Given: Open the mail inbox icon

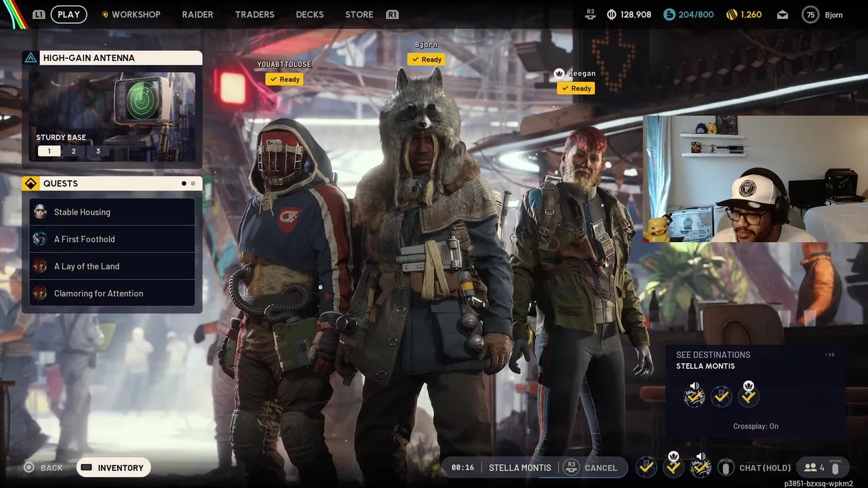Looking at the screenshot, I should tap(783, 14).
